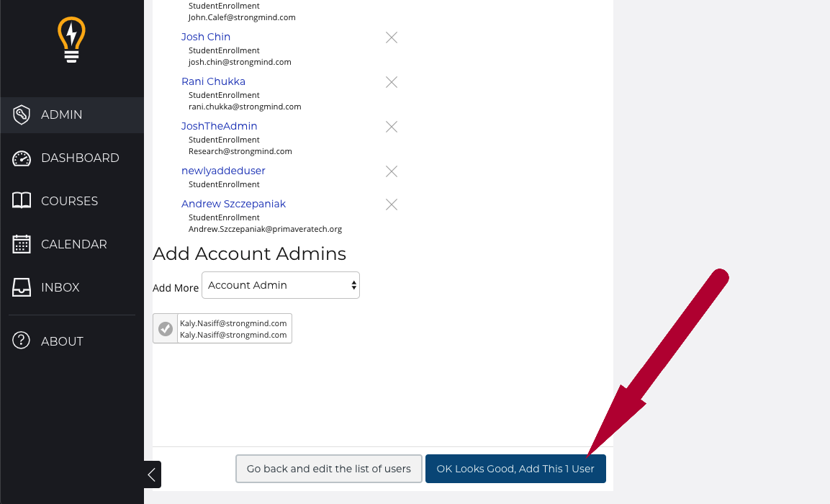This screenshot has height=504, width=830.
Task: Click the About question mark icon
Action: pos(22,341)
